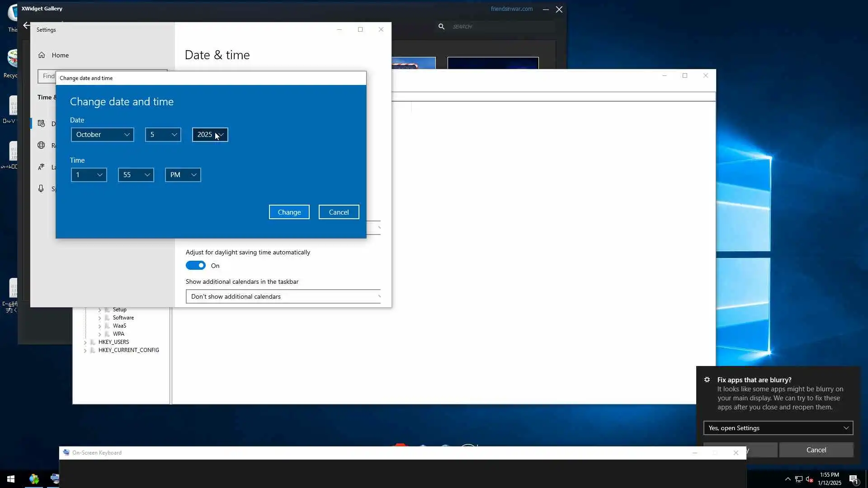This screenshot has height=488, width=868.
Task: Open the Windows Start menu
Action: (11, 479)
